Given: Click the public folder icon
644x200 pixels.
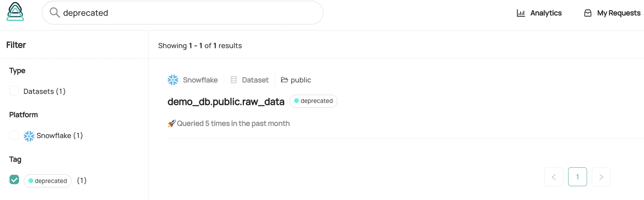Looking at the screenshot, I should tap(284, 80).
